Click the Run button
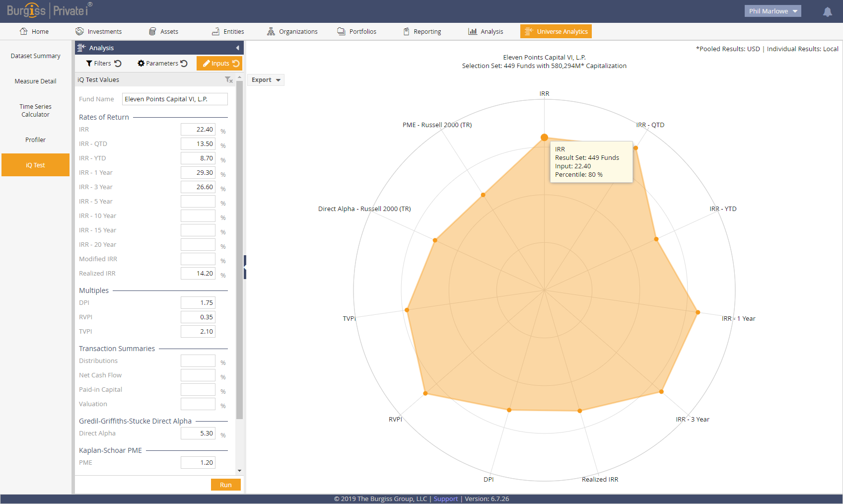 click(x=226, y=485)
